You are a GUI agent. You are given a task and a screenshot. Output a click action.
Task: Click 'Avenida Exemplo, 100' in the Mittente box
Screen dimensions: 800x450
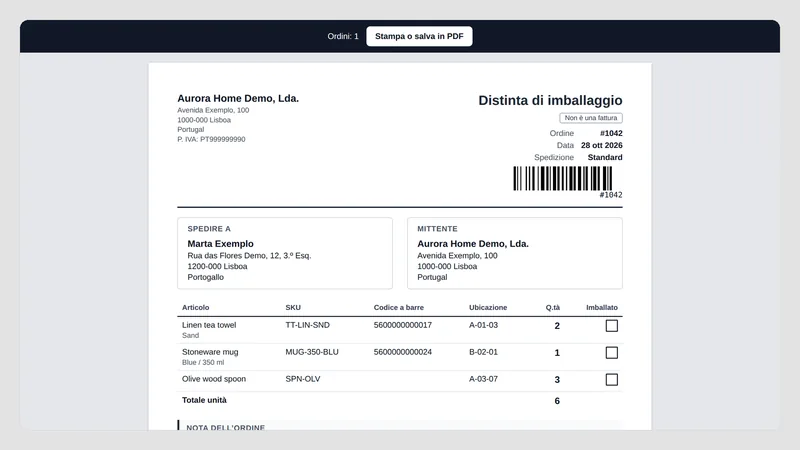[x=457, y=256]
